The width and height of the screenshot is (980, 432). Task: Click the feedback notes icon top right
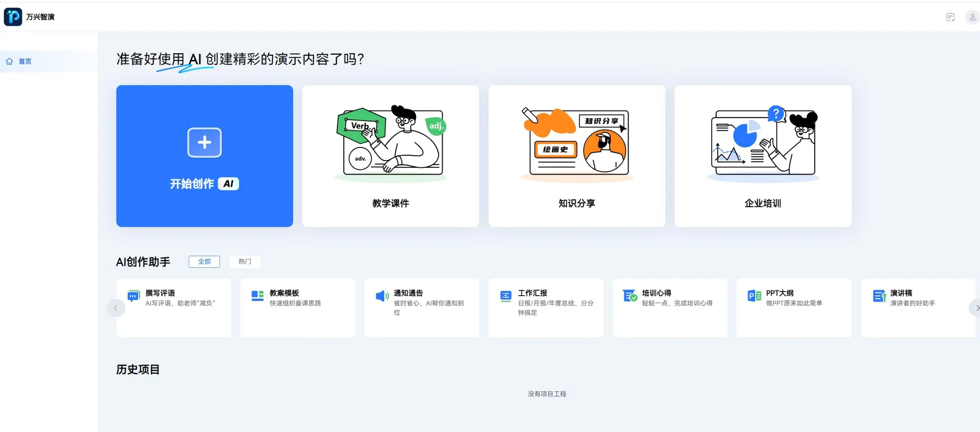pos(951,17)
